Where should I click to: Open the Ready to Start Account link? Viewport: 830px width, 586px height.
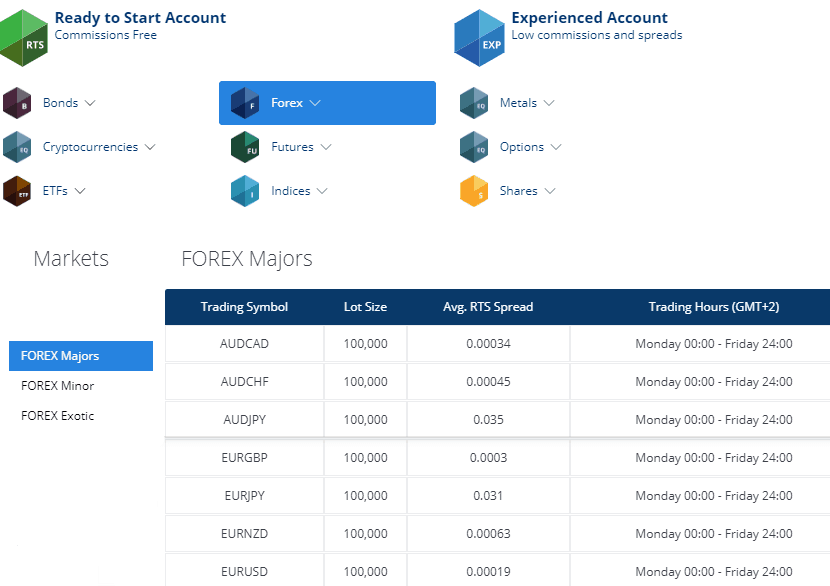pos(140,17)
